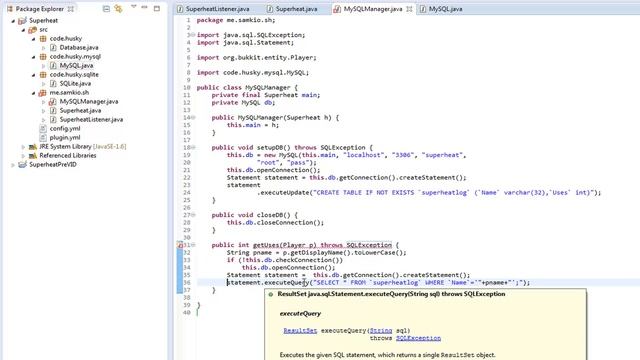Switch to the SuperheatListener.java editor tab
640x360 pixels.
point(217,9)
